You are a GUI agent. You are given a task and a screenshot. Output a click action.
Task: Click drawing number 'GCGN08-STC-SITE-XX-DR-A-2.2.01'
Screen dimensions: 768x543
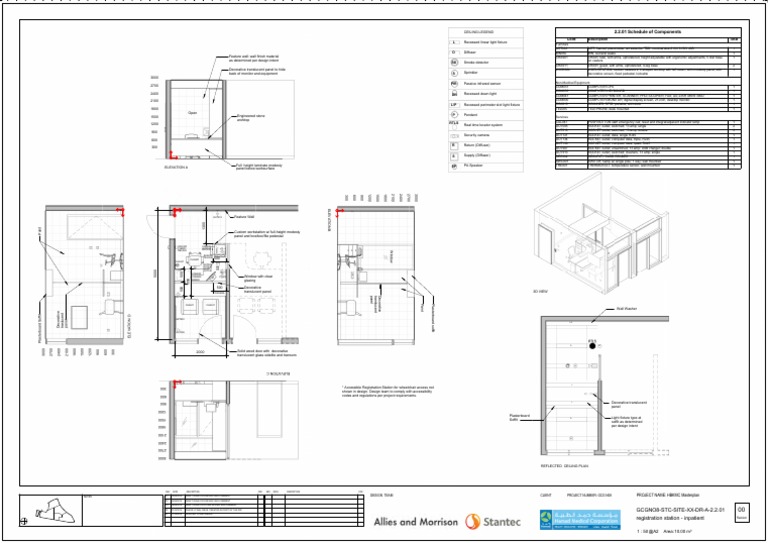click(680, 510)
